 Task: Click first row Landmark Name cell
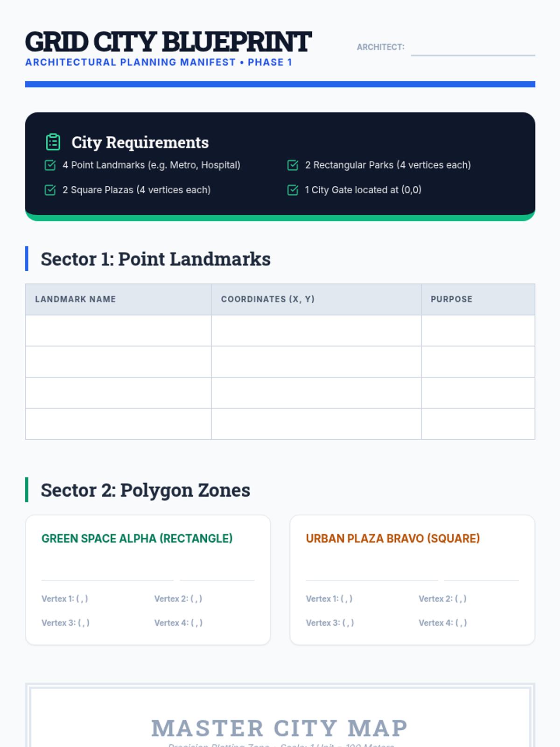[119, 331]
